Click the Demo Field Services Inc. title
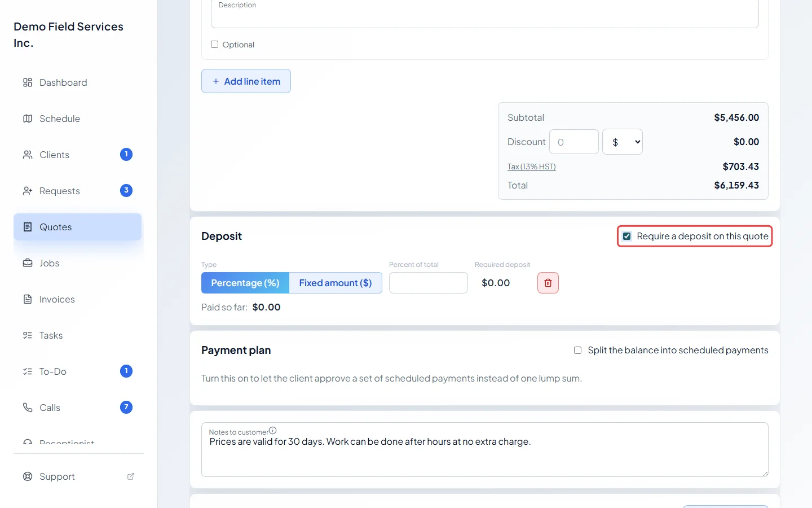812x508 pixels. coord(68,34)
